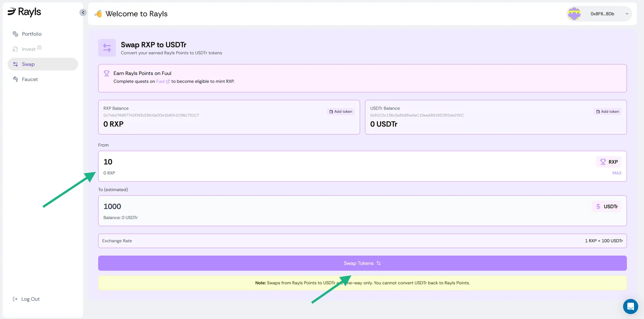Click the USDTr contract address text

(x=417, y=115)
